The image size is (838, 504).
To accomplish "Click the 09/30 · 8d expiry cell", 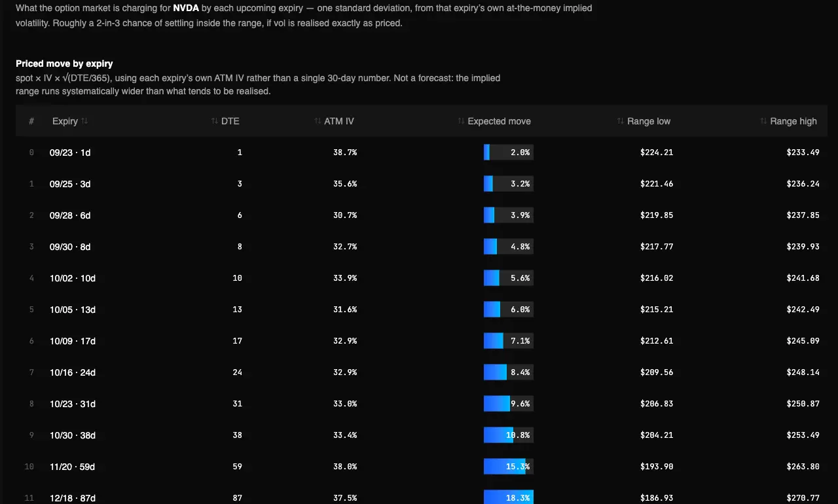I will click(x=70, y=247).
